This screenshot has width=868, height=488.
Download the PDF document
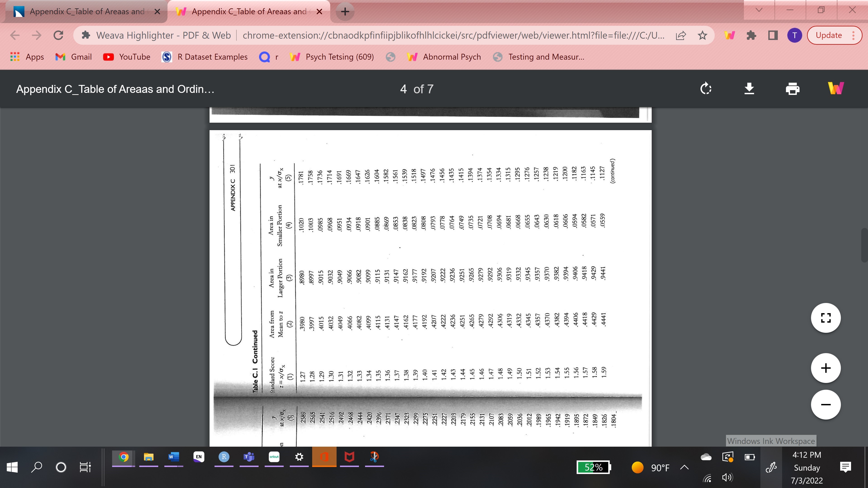(x=749, y=89)
